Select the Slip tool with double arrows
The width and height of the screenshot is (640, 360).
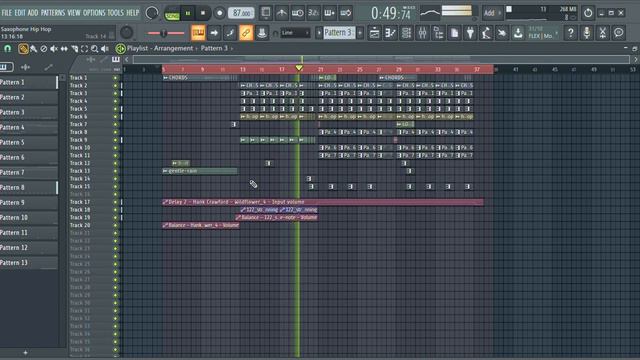(64, 49)
